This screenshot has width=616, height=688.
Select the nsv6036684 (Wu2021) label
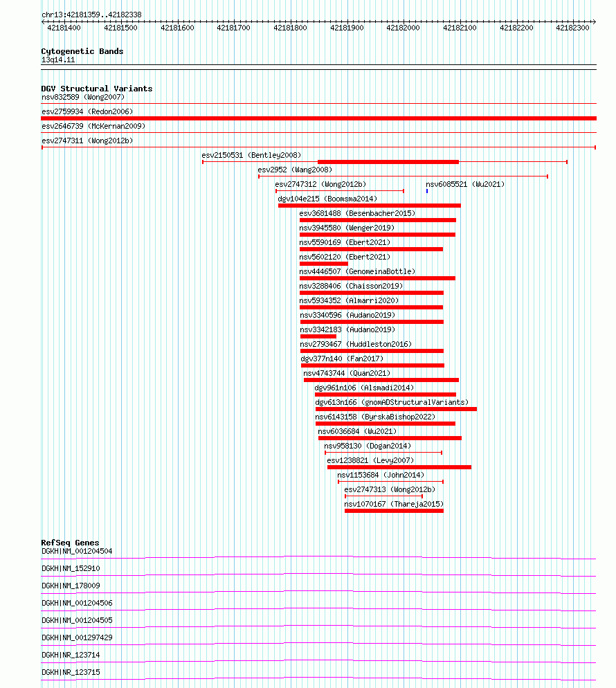(x=357, y=431)
